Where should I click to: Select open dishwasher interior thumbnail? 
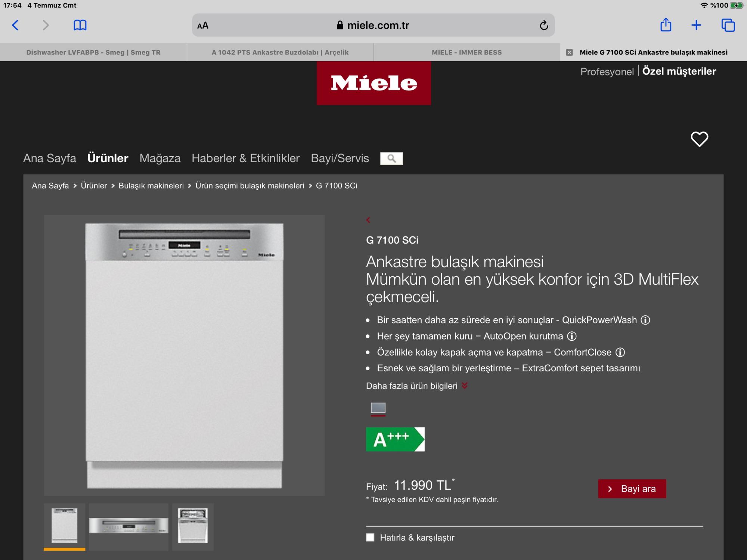193,526
